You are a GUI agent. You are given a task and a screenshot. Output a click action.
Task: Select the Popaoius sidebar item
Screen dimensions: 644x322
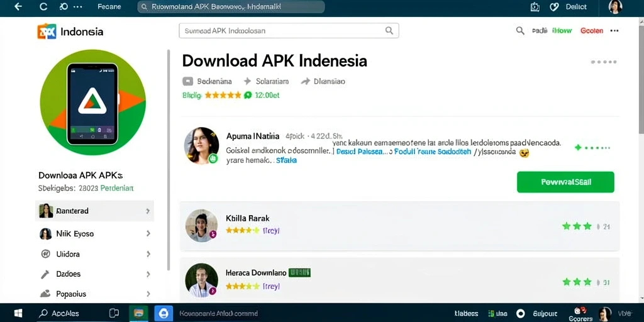(94, 294)
